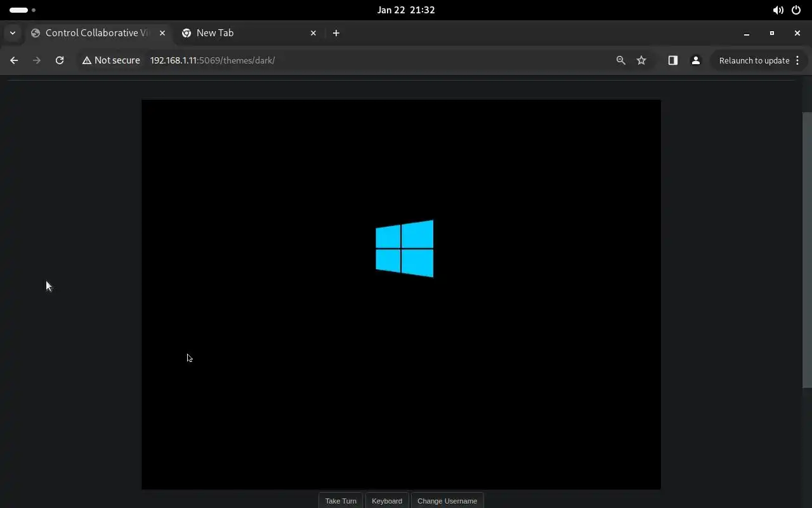Click the address bar URL
Image resolution: width=812 pixels, height=508 pixels.
tap(213, 60)
